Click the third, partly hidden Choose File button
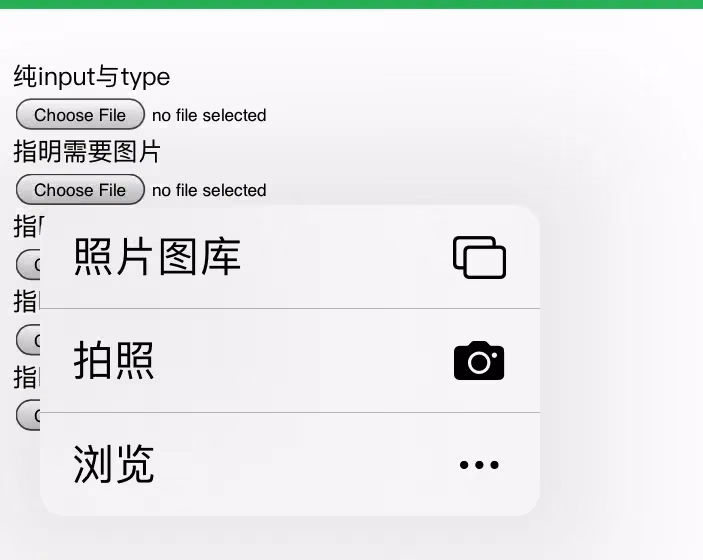703x560 pixels. [x=28, y=265]
